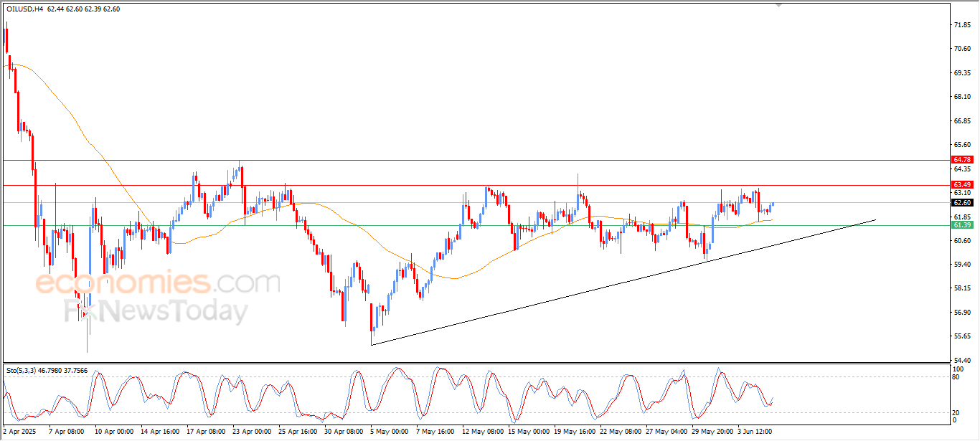Image resolution: width=980 pixels, height=441 pixels.
Task: Click the 10 Apr 00:00 time label
Action: pyautogui.click(x=114, y=432)
